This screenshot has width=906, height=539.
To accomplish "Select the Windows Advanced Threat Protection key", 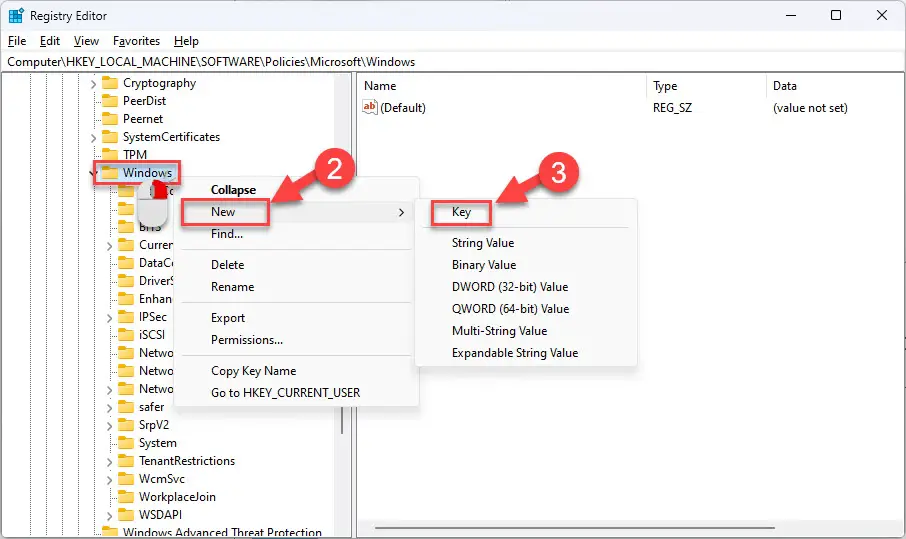I will tap(222, 532).
